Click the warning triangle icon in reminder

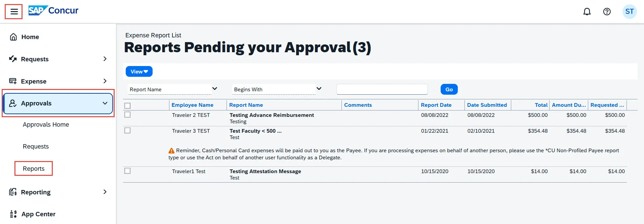point(171,151)
